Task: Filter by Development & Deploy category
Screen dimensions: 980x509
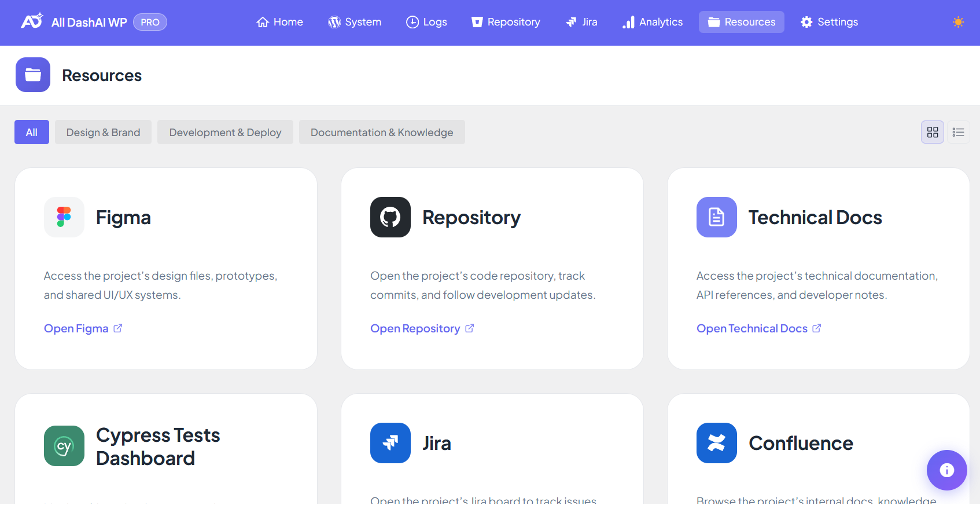Action: tap(225, 132)
